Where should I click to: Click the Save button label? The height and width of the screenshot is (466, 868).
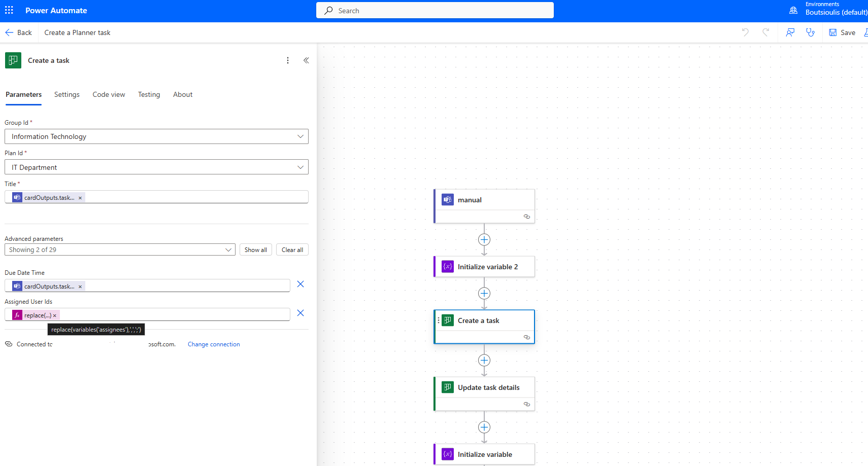click(x=848, y=32)
